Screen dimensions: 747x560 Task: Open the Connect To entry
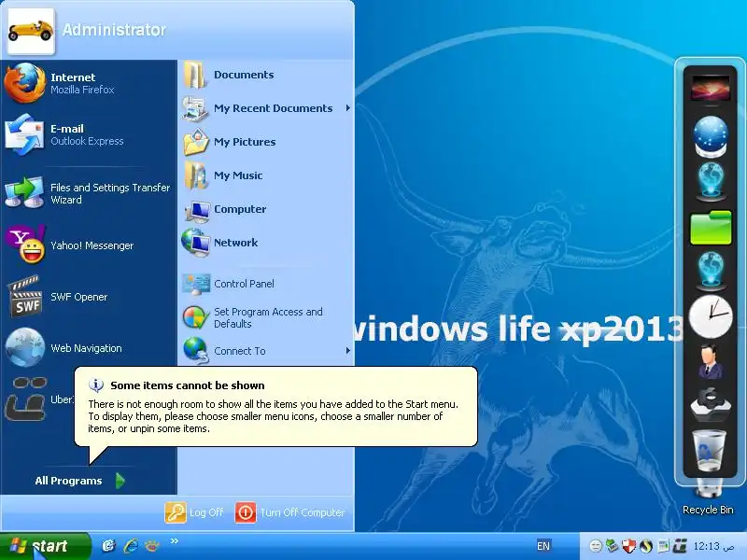266,351
